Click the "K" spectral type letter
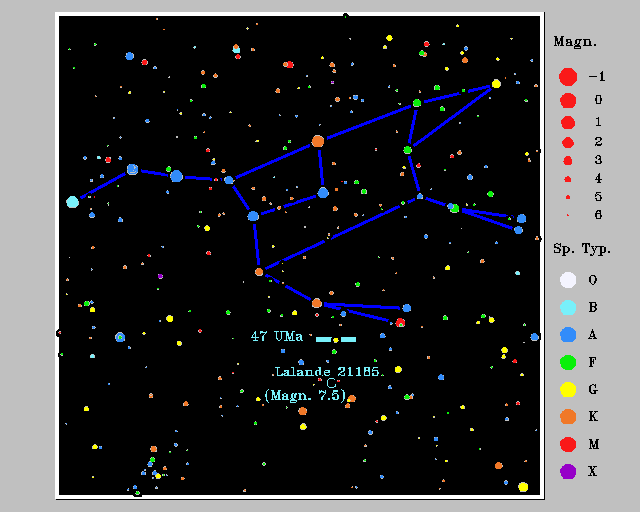 pyautogui.click(x=593, y=416)
